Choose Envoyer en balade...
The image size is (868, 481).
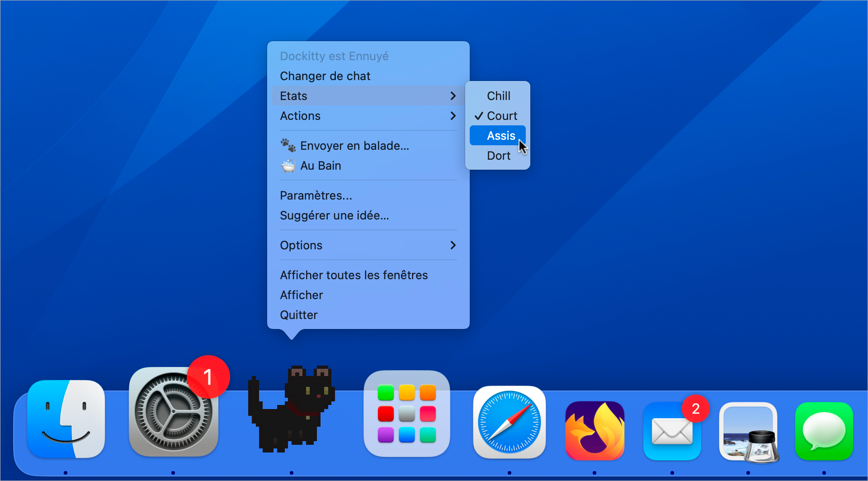pyautogui.click(x=368, y=146)
